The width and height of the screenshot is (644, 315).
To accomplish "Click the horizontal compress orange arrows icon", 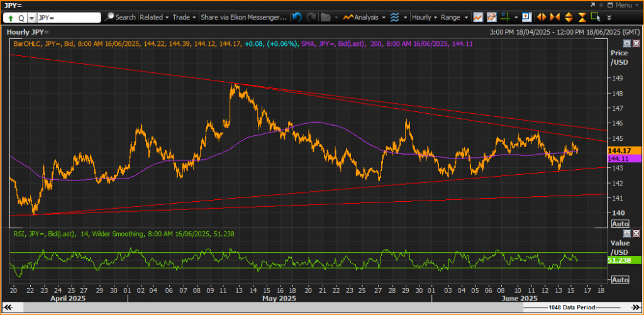I will 555,17.
